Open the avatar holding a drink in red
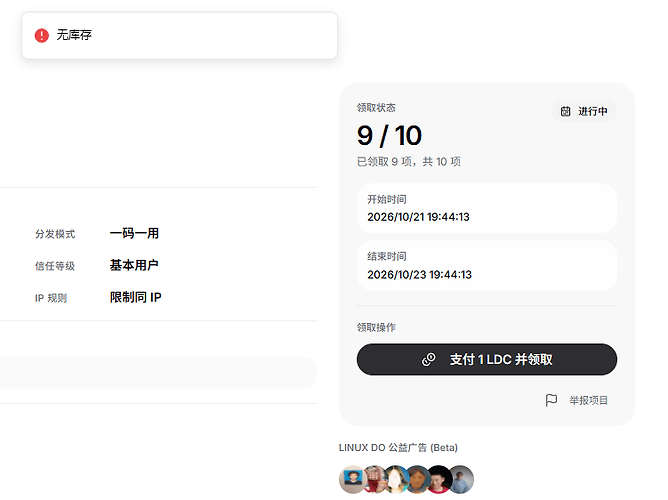The image size is (668, 500). 375,479
